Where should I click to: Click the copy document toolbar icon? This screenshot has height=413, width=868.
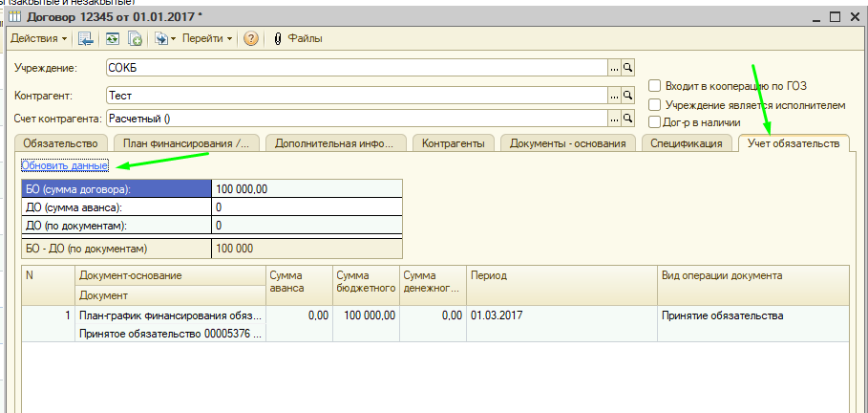tap(135, 38)
